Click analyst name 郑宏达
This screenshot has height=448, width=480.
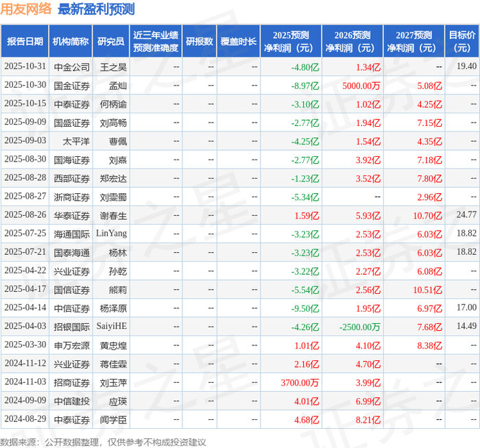point(113,179)
